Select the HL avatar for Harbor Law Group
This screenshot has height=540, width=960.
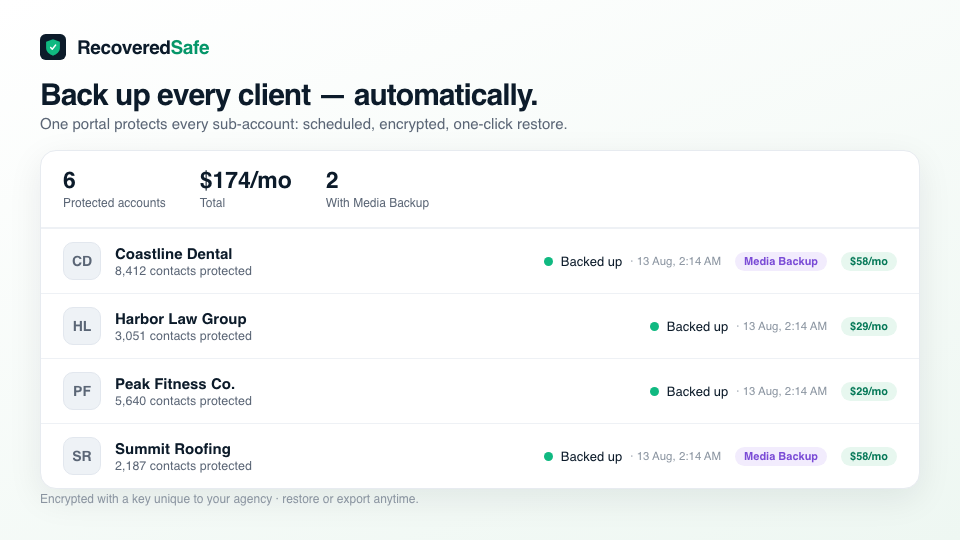pos(82,326)
